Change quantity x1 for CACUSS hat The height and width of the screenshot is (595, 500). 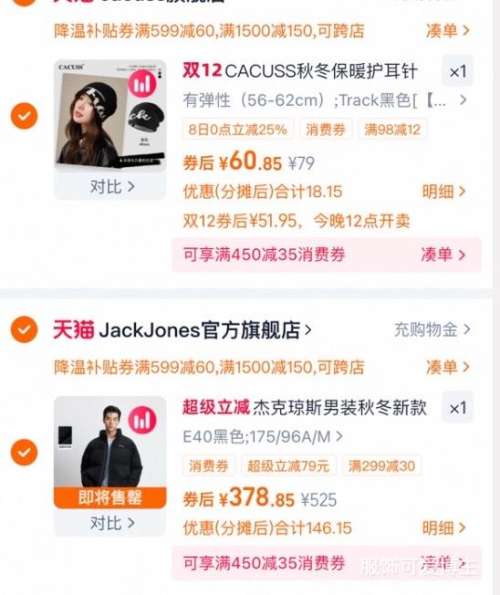(x=458, y=71)
